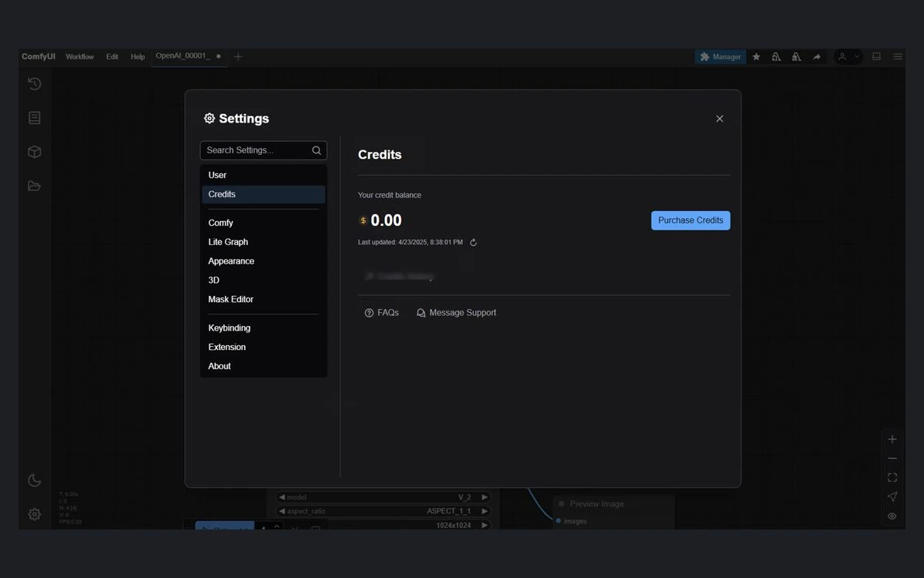Screen dimensions: 924x578
Task: Switch to the OpenAI_00001_ workflow tab
Action: point(189,56)
